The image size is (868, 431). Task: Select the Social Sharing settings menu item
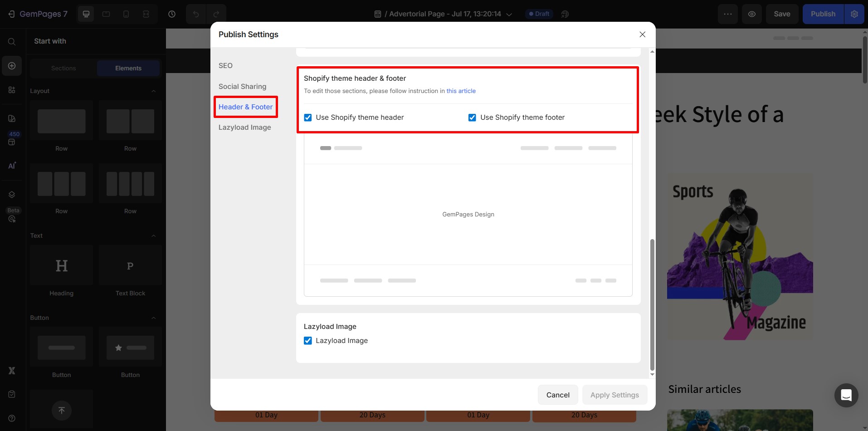point(242,86)
